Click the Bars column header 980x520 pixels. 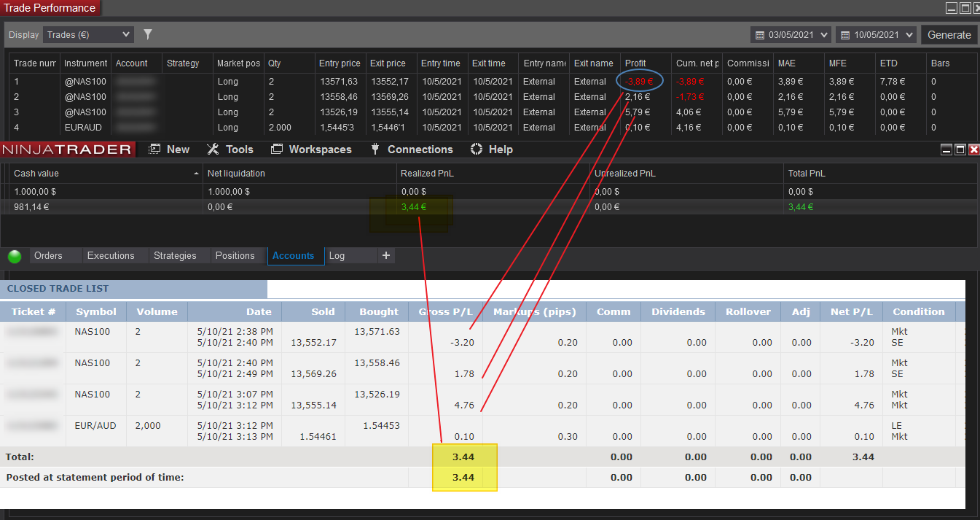coord(952,63)
